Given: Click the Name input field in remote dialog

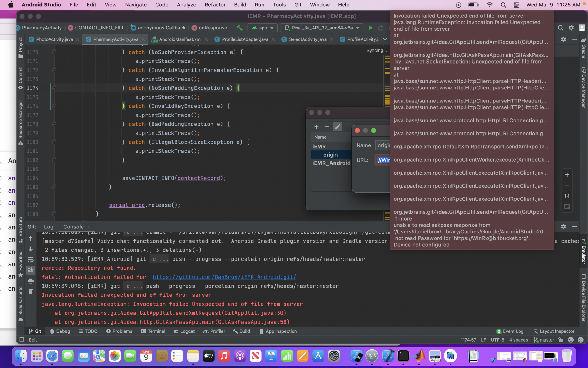Looking at the screenshot, I should pos(382,145).
